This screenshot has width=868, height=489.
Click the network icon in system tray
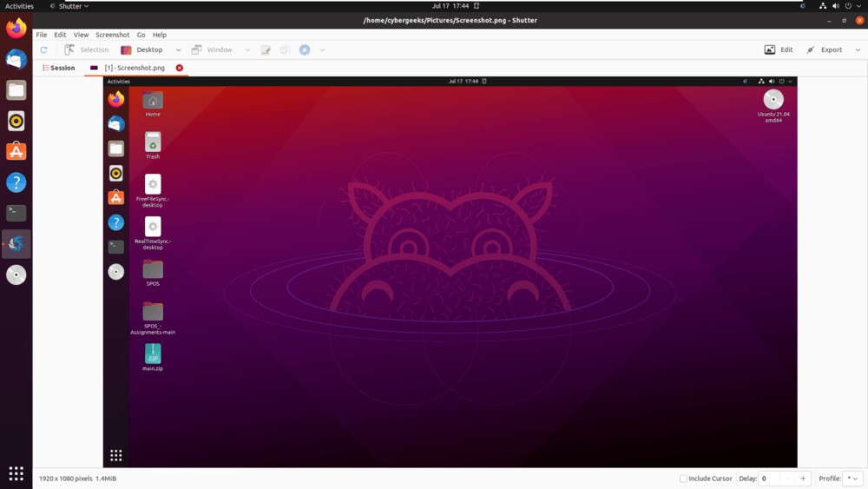pyautogui.click(x=823, y=6)
